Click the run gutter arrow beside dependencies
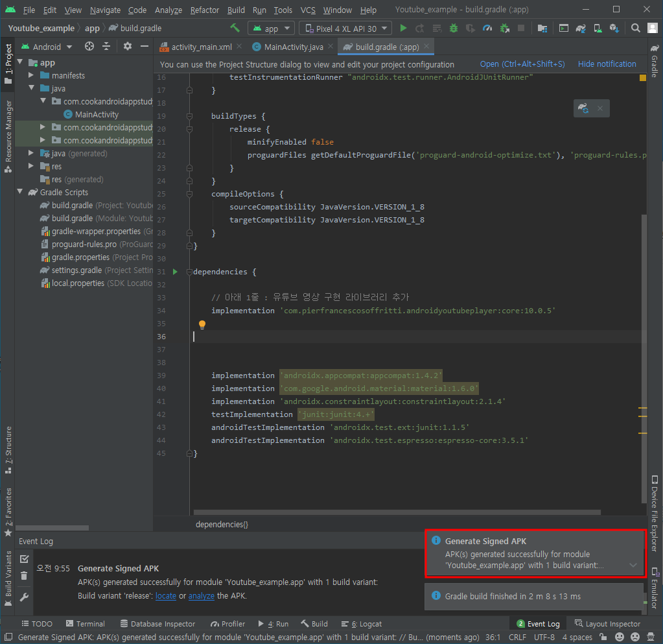This screenshot has height=644, width=663. (x=175, y=272)
